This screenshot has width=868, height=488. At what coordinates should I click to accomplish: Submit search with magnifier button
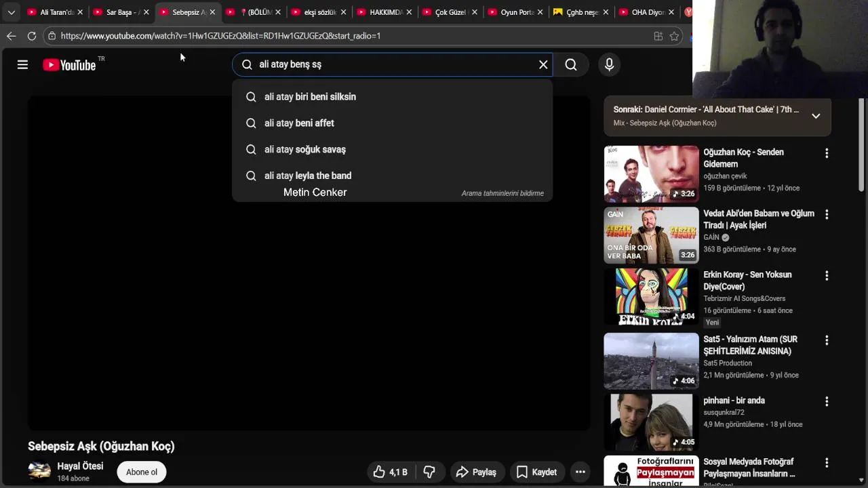[571, 64]
